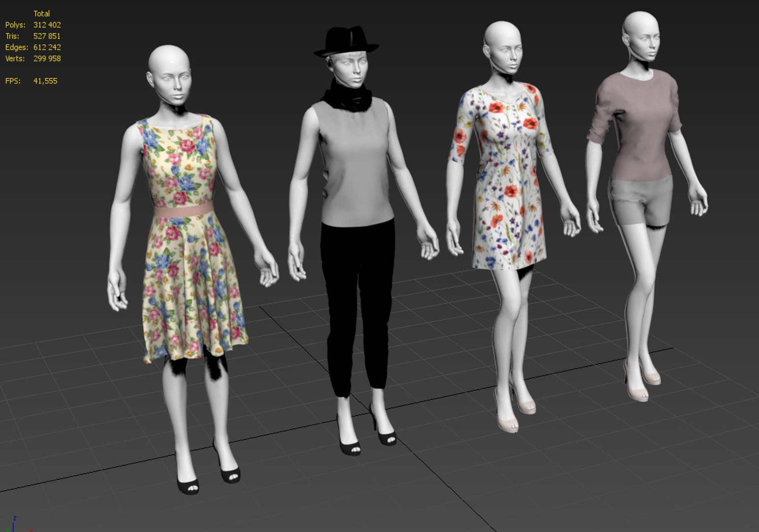Screen dimensions: 759x532
Task: Select the grey shorts on the rightmost mannequin
Action: click(641, 202)
